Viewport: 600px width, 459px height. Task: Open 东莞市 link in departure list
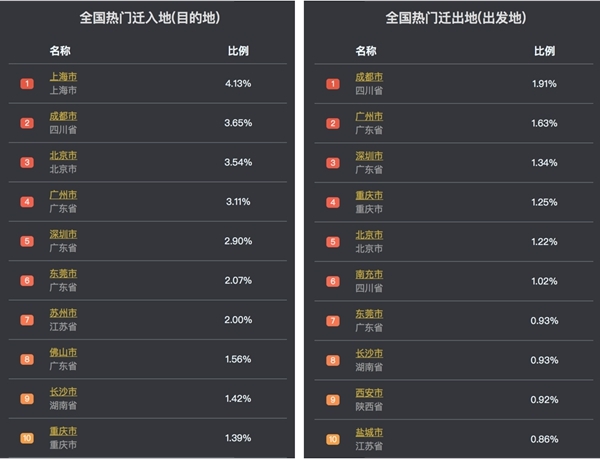pos(369,313)
